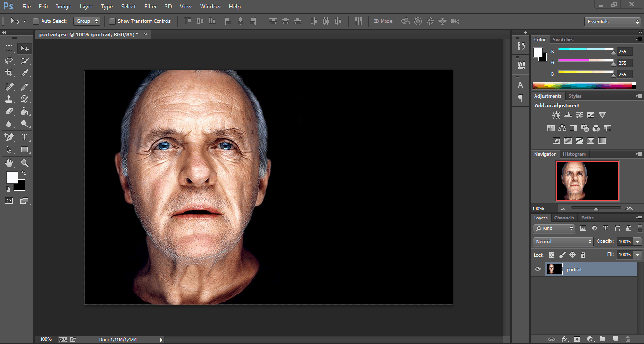
Task: Enable Show Transform Controls checkbox
Action: coord(112,21)
